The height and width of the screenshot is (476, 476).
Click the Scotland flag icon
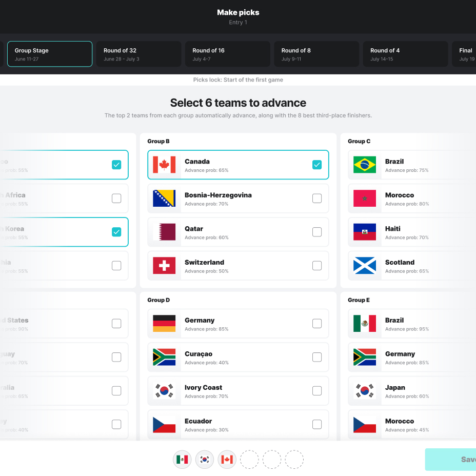tap(365, 266)
